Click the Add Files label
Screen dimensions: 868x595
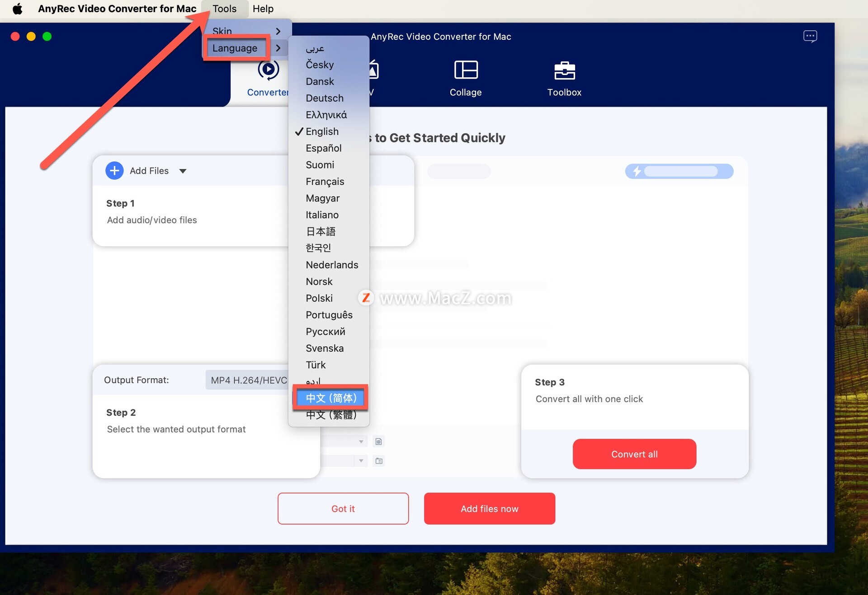coord(149,171)
